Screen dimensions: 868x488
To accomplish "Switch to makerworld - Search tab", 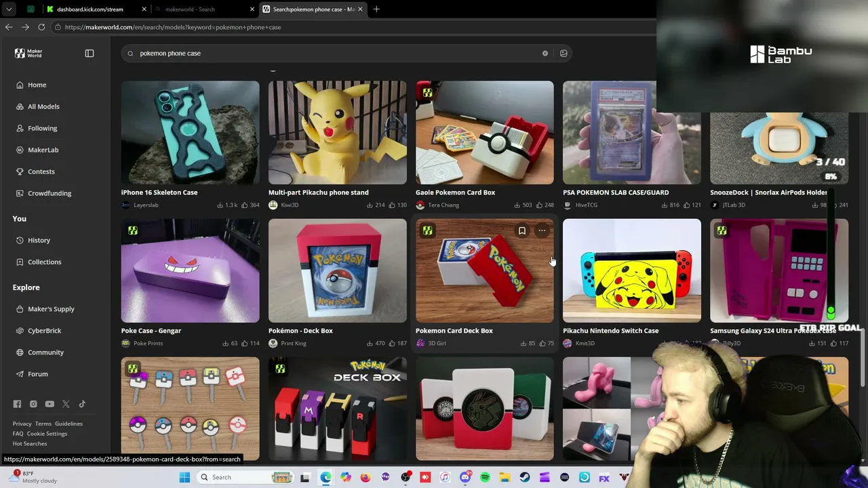I will [x=202, y=9].
